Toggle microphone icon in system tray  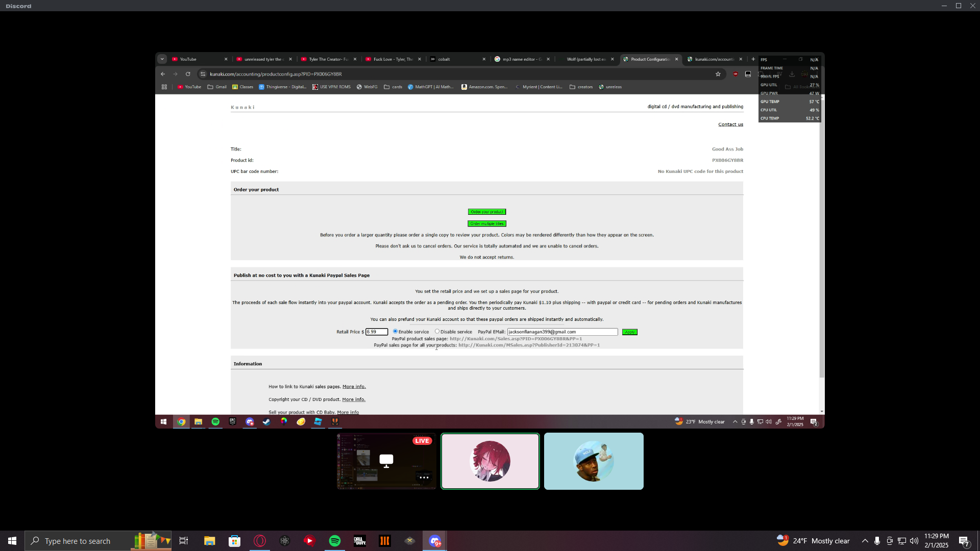point(877,541)
